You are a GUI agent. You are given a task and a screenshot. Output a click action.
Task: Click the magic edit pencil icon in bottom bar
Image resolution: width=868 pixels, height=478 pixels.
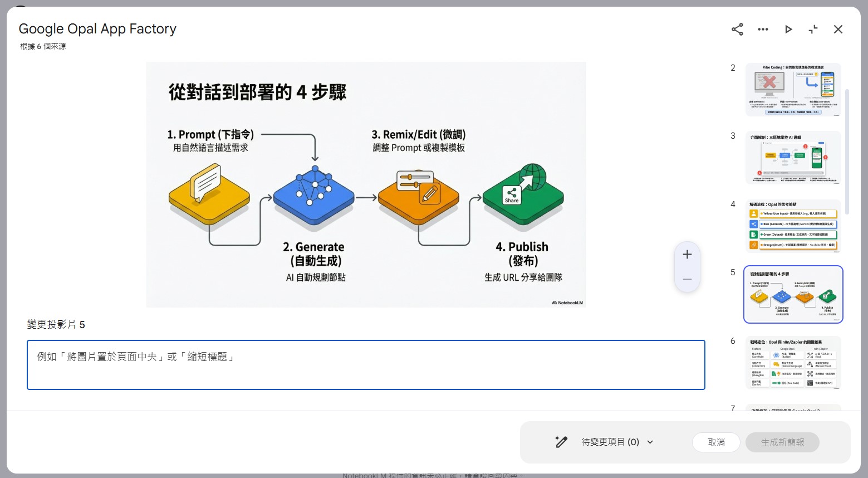coord(561,441)
